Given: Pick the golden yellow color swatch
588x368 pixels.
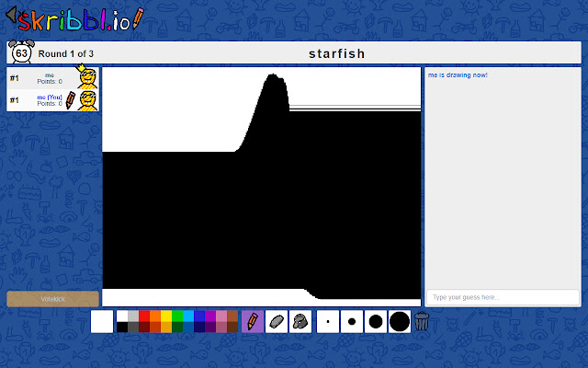Looking at the screenshot, I should click(x=166, y=328).
